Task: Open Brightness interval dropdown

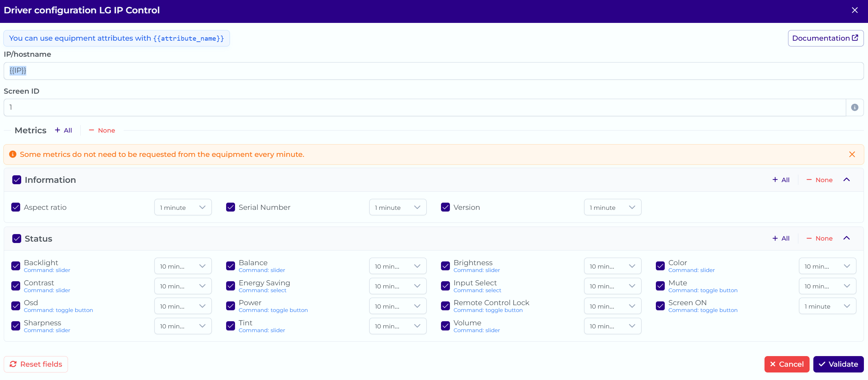Action: click(x=612, y=266)
